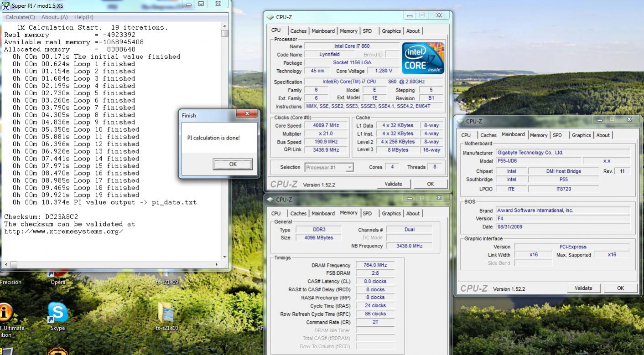This screenshot has width=644, height=355.
Task: Switch to About tab in top CPU-Z window
Action: (x=413, y=31)
